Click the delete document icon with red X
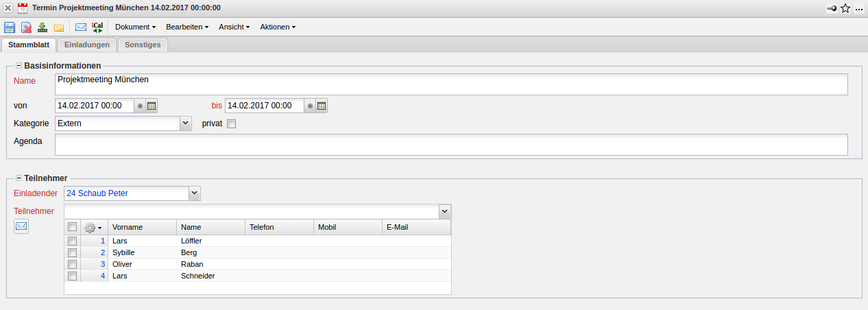This screenshot has height=310, width=868. click(x=26, y=27)
